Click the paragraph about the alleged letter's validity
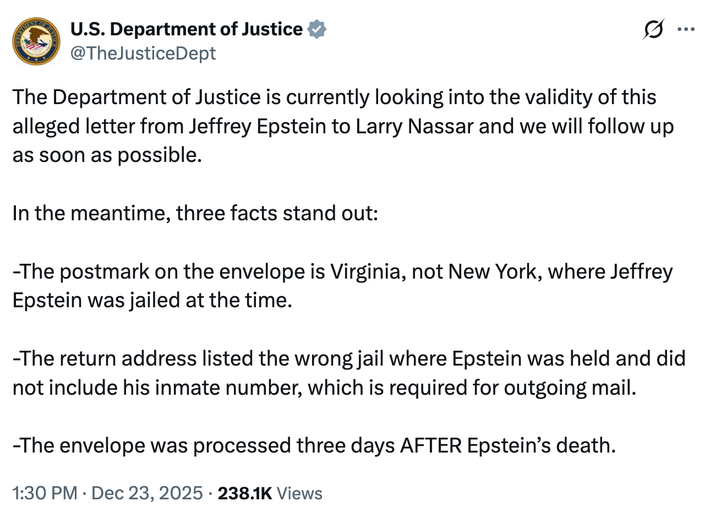Screen dimensions: 710x522 (340, 128)
